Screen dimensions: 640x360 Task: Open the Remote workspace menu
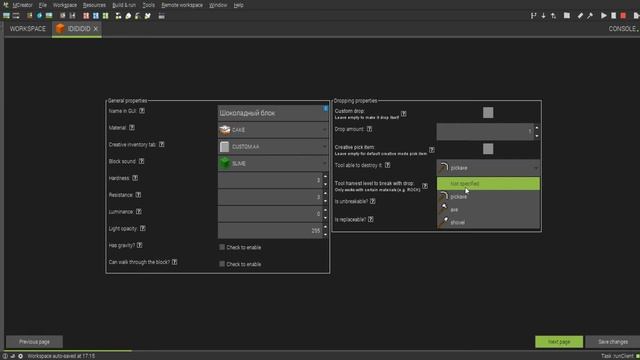pyautogui.click(x=182, y=5)
